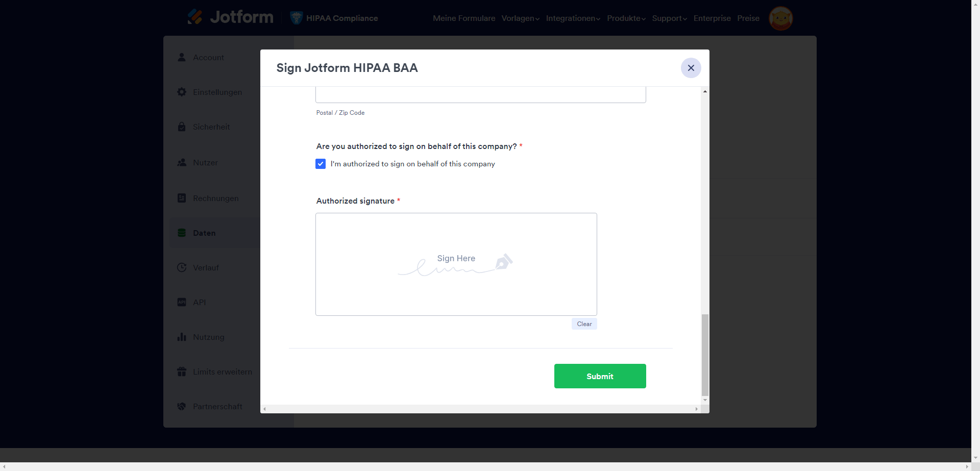The width and height of the screenshot is (980, 471).
Task: Click the Nutzung bar chart icon
Action: coord(182,337)
